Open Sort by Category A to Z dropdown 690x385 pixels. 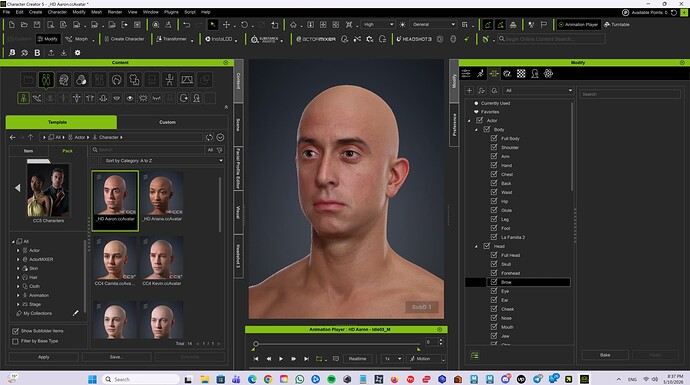coord(162,161)
